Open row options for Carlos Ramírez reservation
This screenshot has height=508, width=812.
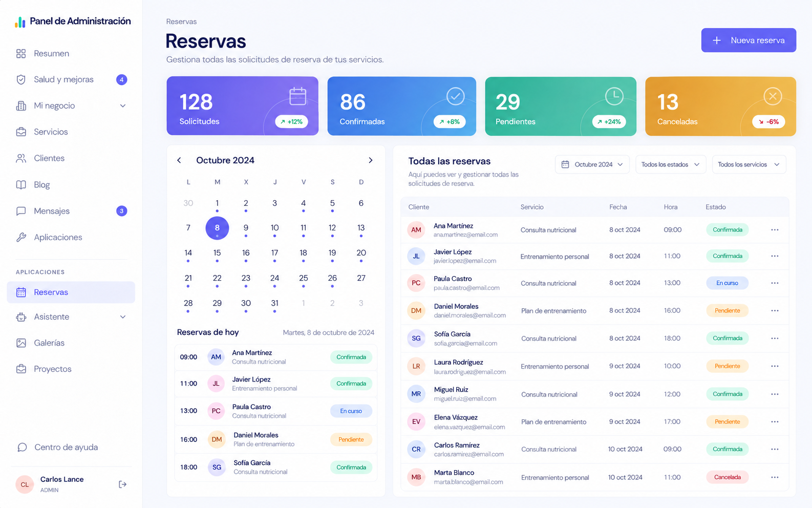click(x=775, y=449)
